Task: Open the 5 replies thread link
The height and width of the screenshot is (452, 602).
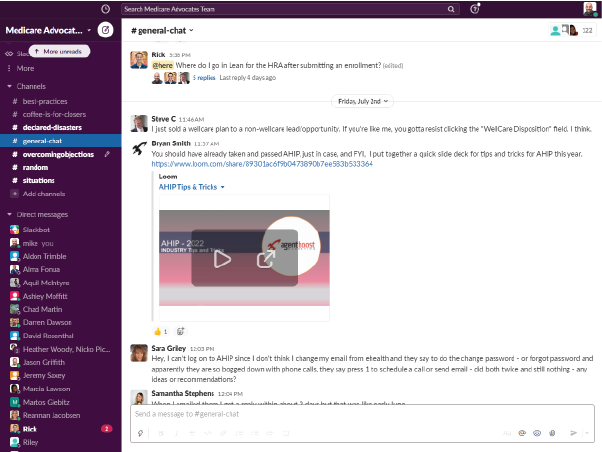Action: tap(204, 78)
